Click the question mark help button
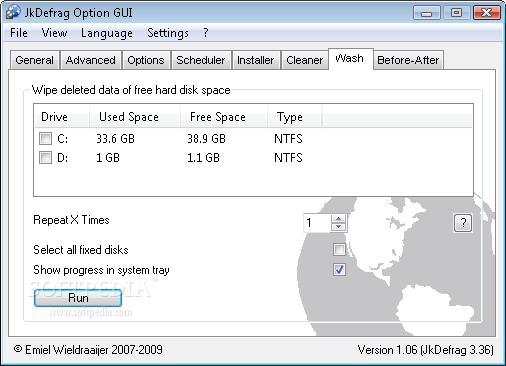This screenshot has height=366, width=506. pyautogui.click(x=463, y=223)
